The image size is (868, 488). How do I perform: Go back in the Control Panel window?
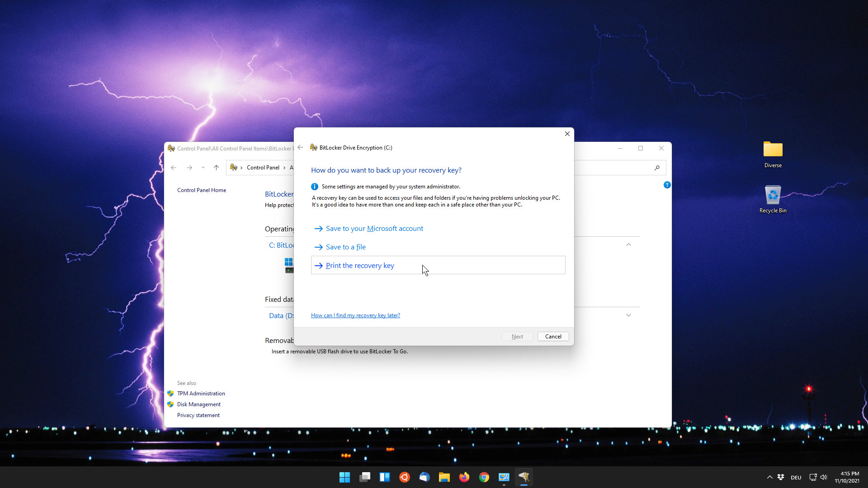(174, 168)
